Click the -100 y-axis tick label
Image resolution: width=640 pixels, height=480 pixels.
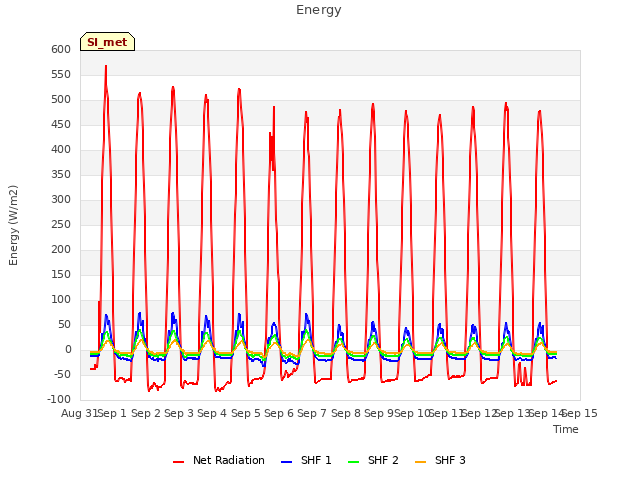click(x=59, y=400)
